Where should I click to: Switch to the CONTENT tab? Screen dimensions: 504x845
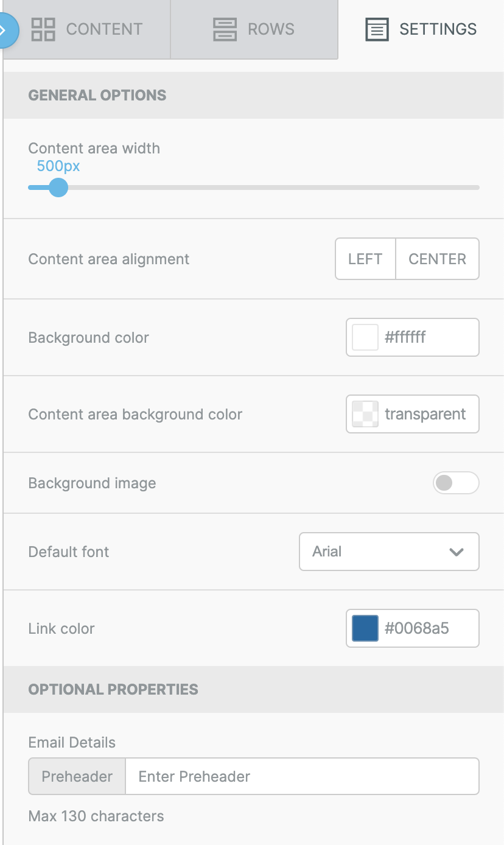coord(86,29)
